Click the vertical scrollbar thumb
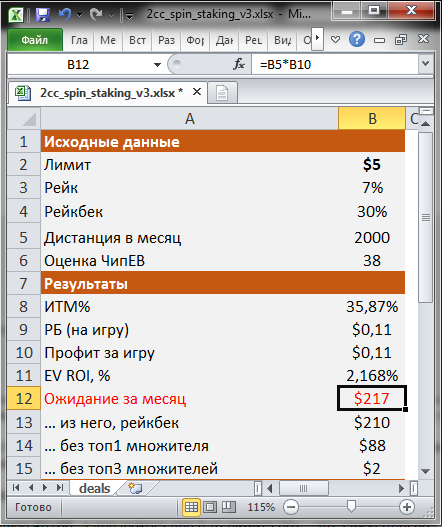 coord(426,217)
